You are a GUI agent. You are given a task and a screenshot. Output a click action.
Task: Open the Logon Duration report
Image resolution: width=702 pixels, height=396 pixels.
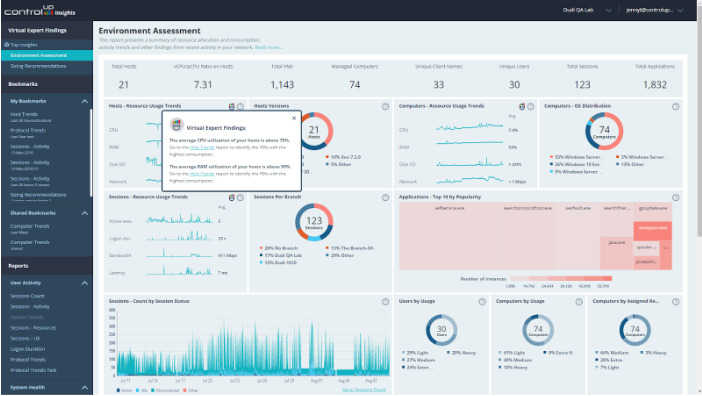pos(28,349)
